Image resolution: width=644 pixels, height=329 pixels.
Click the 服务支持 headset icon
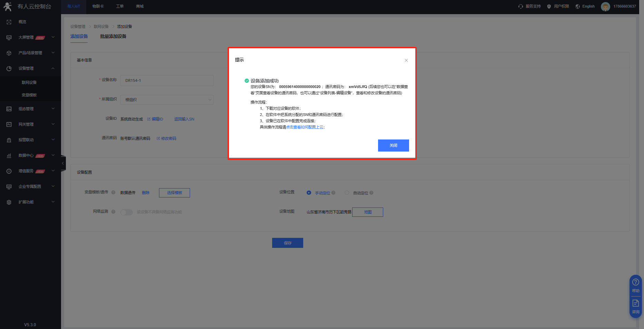pos(521,7)
